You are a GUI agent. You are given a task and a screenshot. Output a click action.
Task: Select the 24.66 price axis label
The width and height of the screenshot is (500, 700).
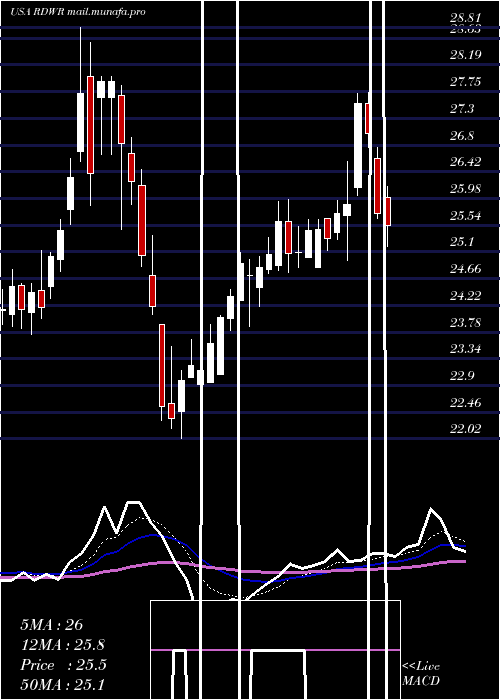pos(465,269)
